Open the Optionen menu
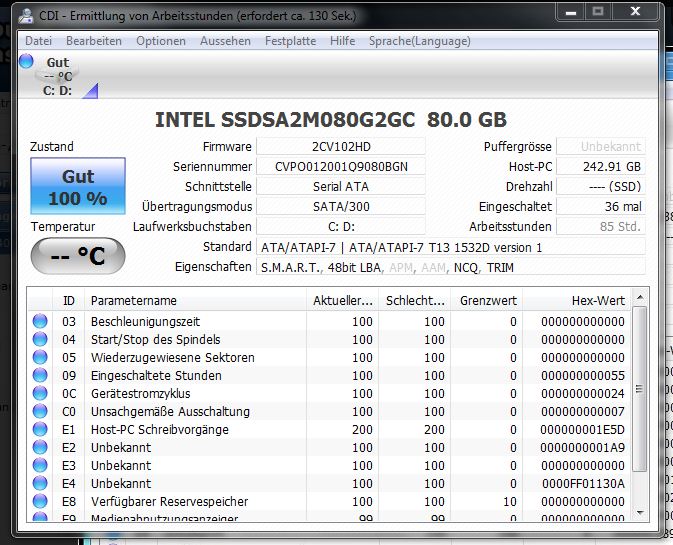 click(161, 41)
